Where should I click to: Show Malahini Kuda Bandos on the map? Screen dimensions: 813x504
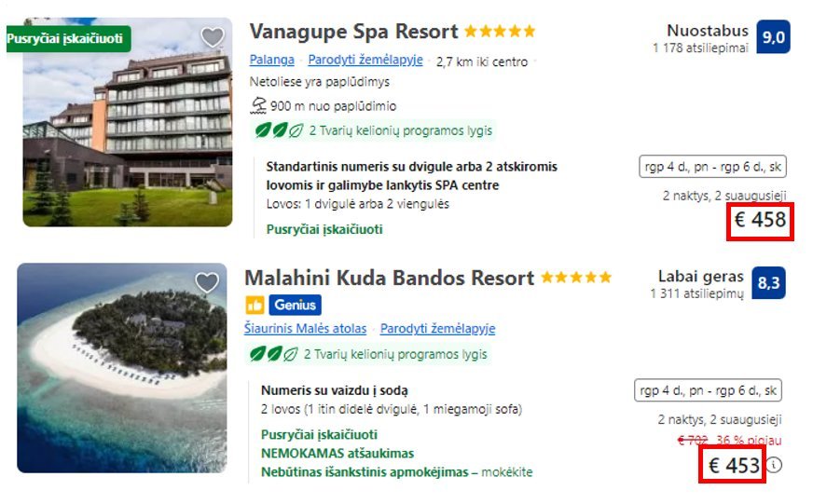[x=437, y=329]
